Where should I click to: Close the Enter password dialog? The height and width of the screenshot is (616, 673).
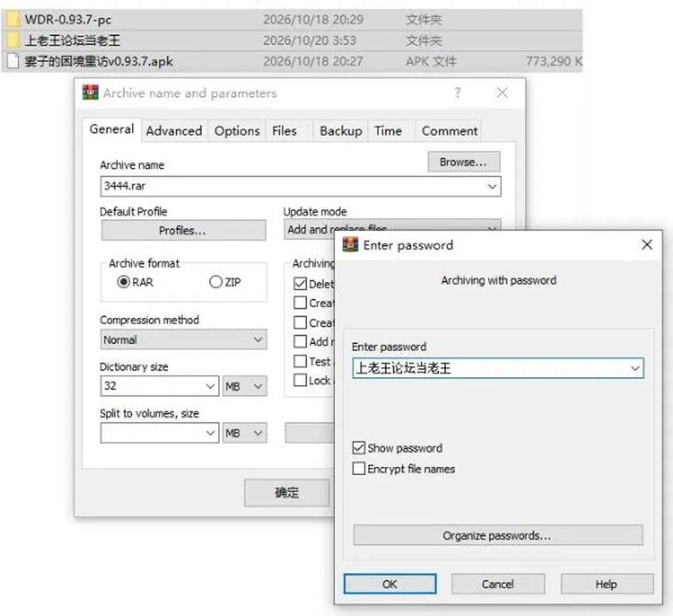[647, 245]
